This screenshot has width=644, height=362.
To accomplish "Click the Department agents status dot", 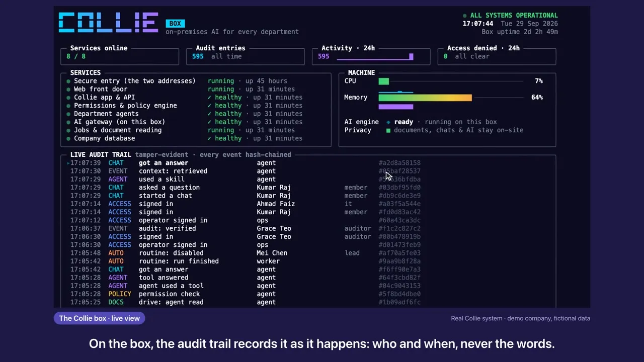I will (x=68, y=114).
